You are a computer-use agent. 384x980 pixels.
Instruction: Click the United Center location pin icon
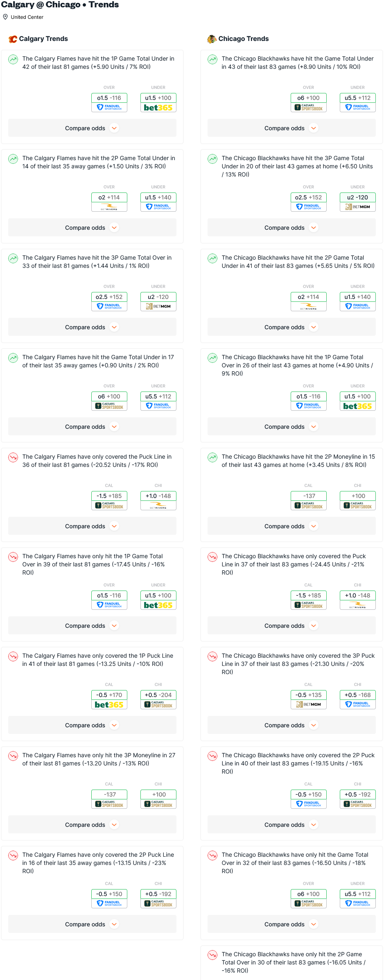[x=5, y=17]
